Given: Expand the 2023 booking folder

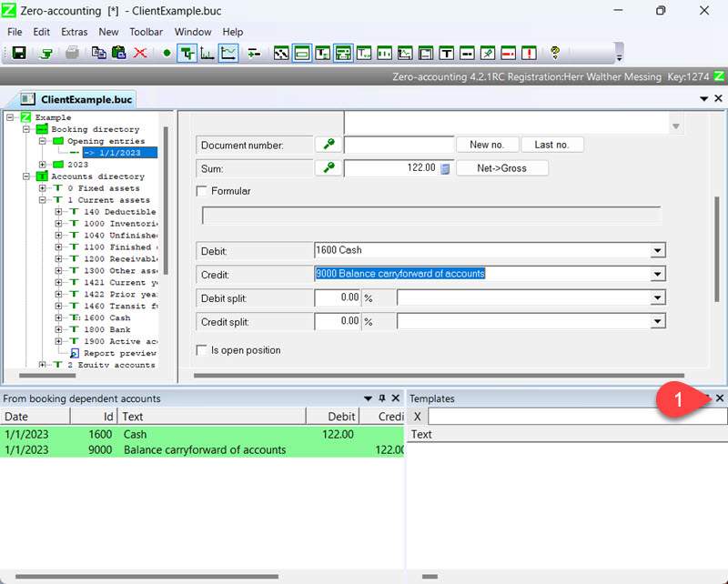Looking at the screenshot, I should click(x=43, y=165).
